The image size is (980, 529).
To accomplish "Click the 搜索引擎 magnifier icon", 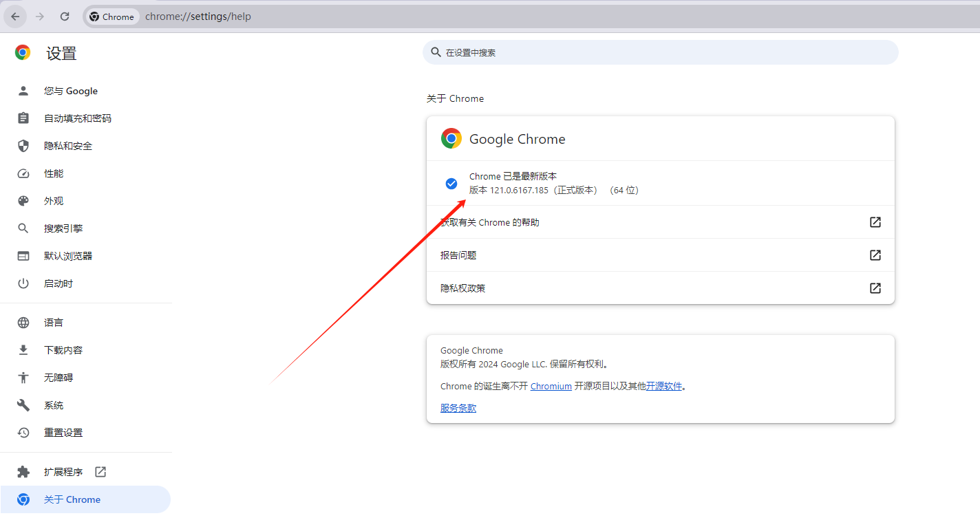I will point(23,228).
